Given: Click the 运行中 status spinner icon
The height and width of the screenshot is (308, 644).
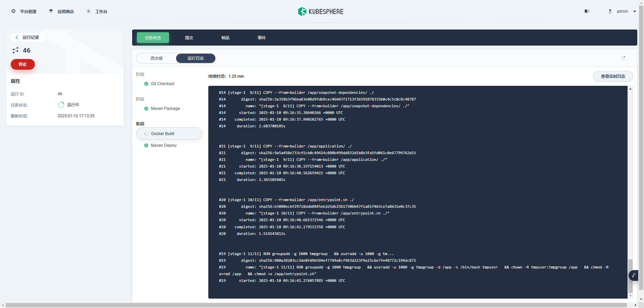Looking at the screenshot, I should click(x=61, y=105).
